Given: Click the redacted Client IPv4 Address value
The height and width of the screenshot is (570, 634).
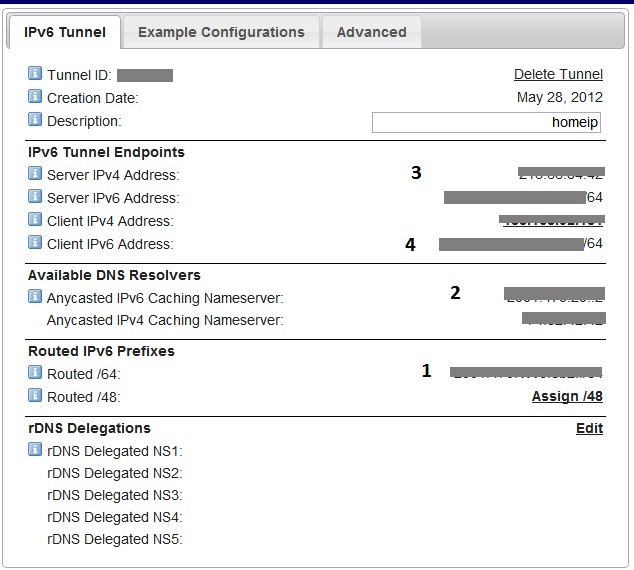Looking at the screenshot, I should coord(551,220).
